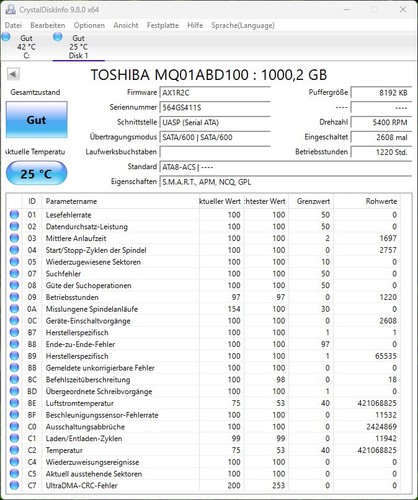Select the UltraDMA-CRC-Fehler worst value 253

(278, 486)
